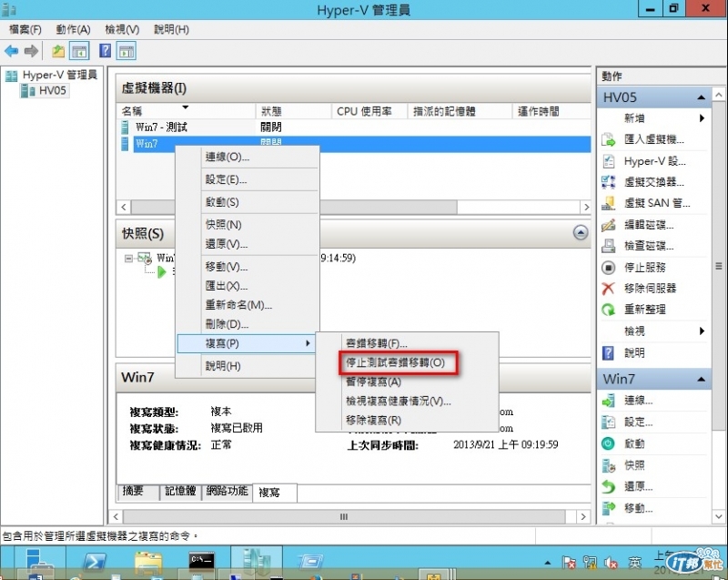Click Win7 快照 icon in actions pane

pyautogui.click(x=608, y=465)
